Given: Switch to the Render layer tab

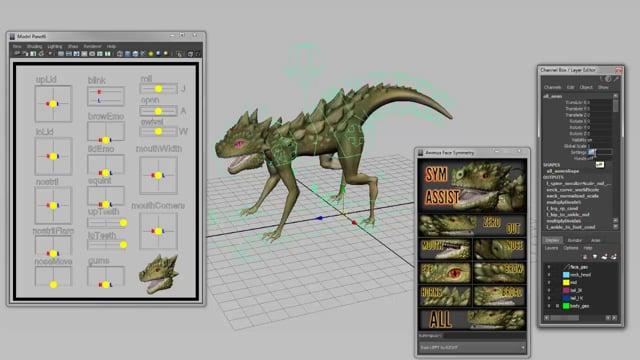Looking at the screenshot, I should coord(575,240).
